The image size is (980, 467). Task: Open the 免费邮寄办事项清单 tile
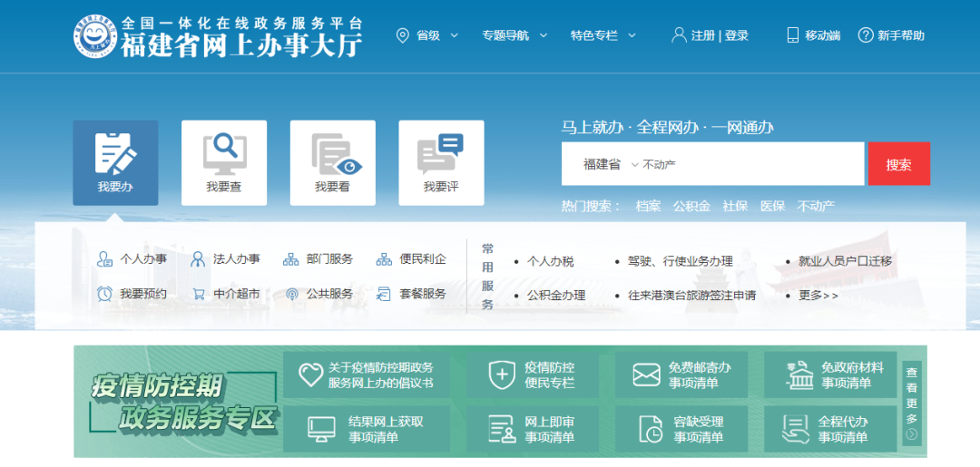click(x=681, y=375)
